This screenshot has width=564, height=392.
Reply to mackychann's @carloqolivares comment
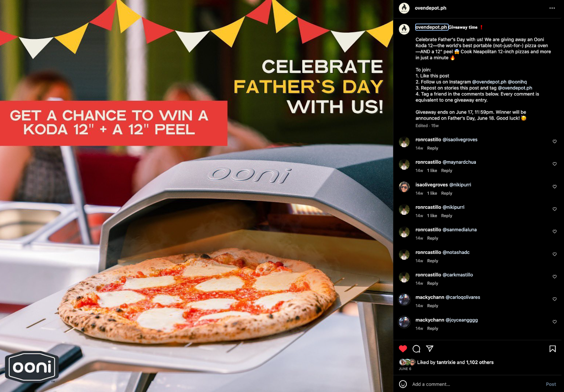pyautogui.click(x=433, y=306)
